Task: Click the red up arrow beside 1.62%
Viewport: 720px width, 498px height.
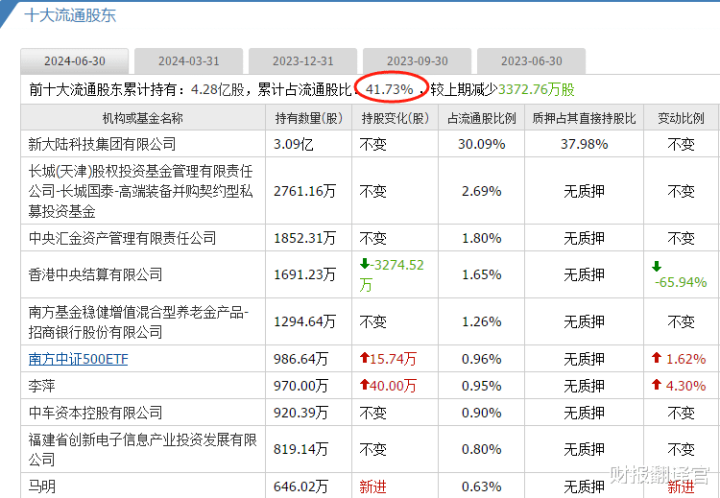Action: click(657, 358)
